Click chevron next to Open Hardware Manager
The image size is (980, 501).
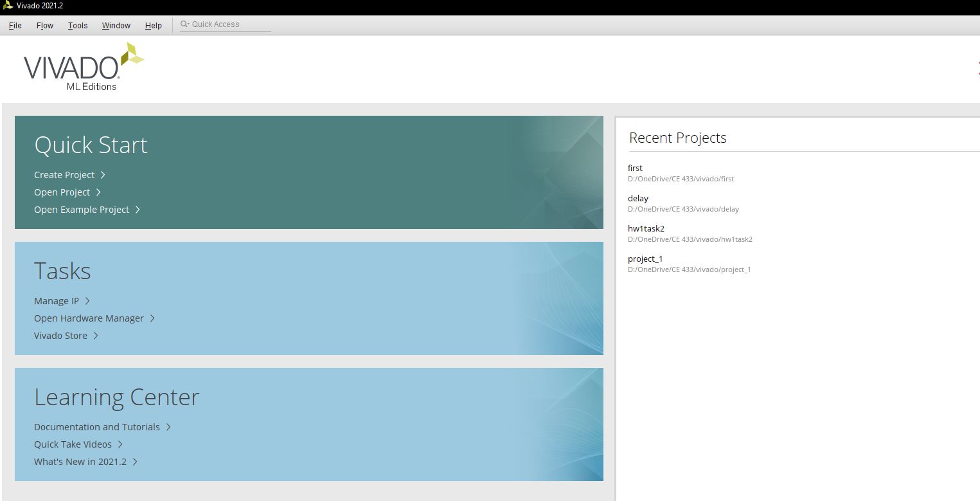tap(152, 318)
